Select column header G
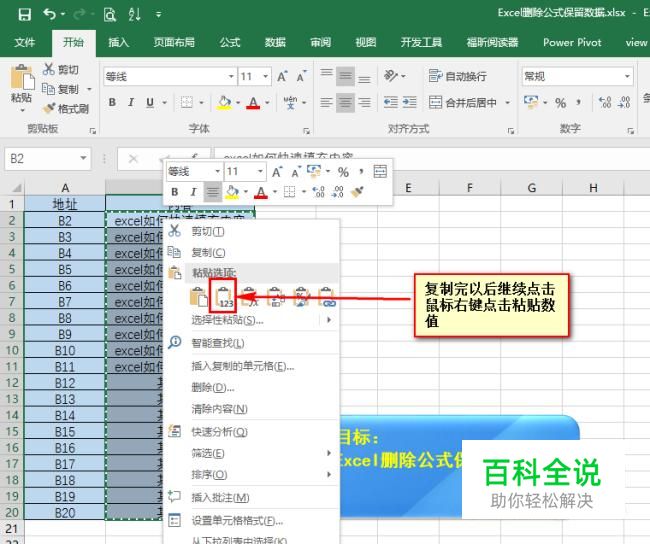 click(532, 188)
